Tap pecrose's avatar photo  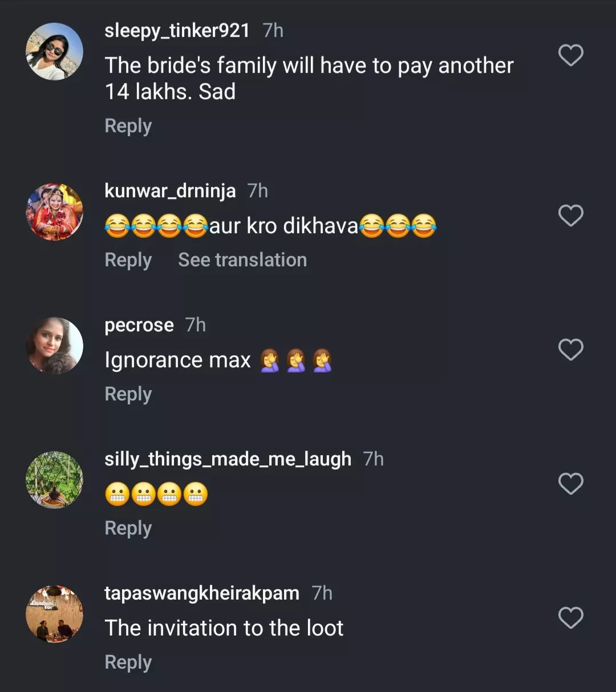tap(55, 346)
